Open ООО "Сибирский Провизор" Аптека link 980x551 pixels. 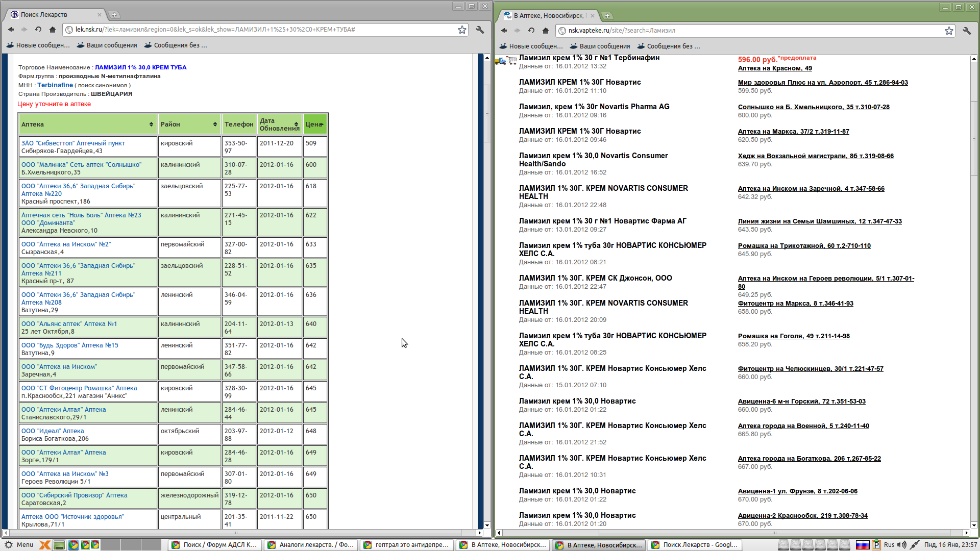(x=75, y=495)
